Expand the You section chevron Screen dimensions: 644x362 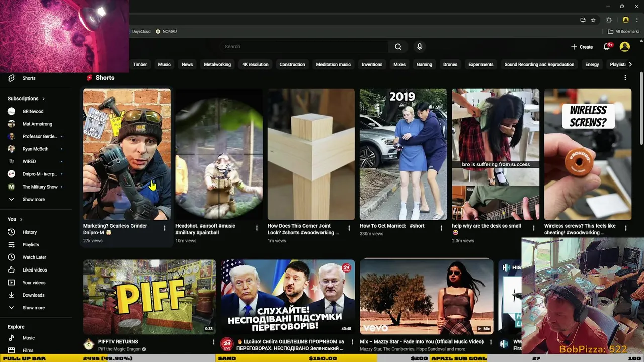[21, 219]
